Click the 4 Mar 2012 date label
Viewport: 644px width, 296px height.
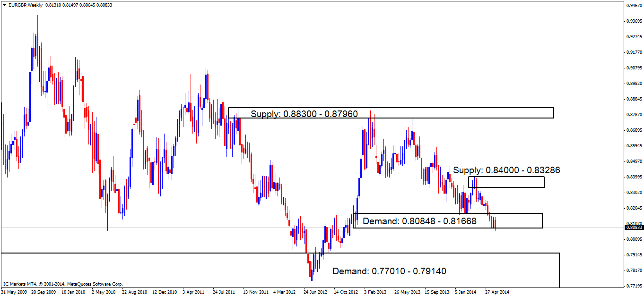(x=285, y=292)
